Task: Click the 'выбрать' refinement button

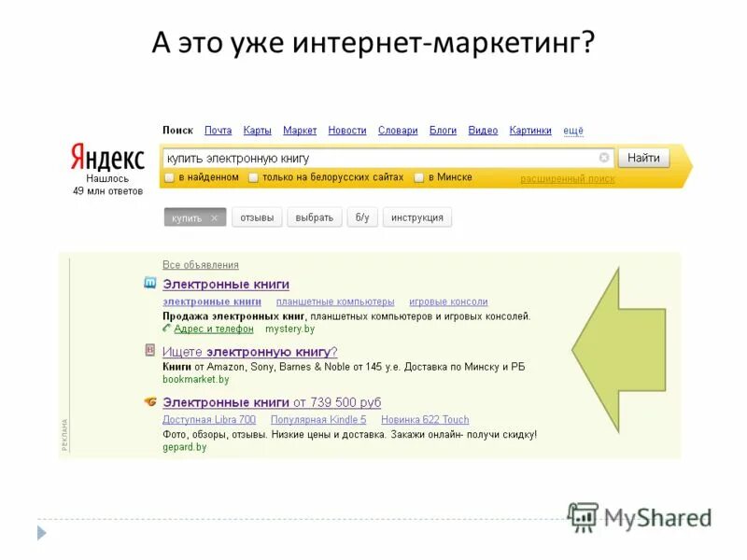Action: [x=315, y=217]
